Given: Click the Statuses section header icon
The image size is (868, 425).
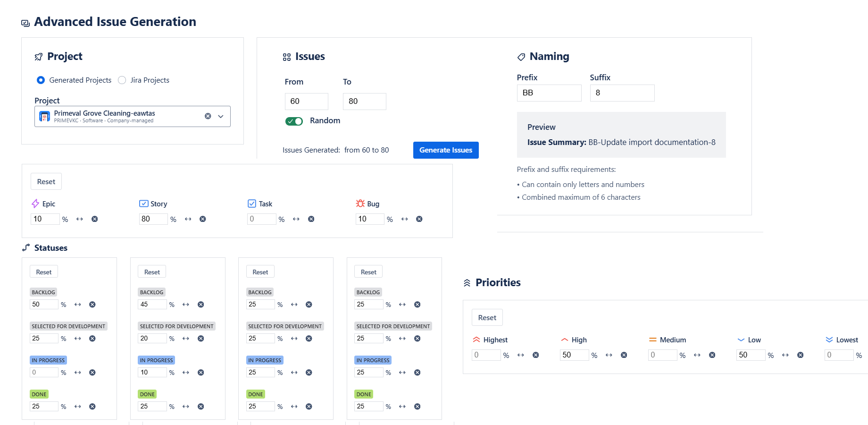Looking at the screenshot, I should [x=25, y=247].
